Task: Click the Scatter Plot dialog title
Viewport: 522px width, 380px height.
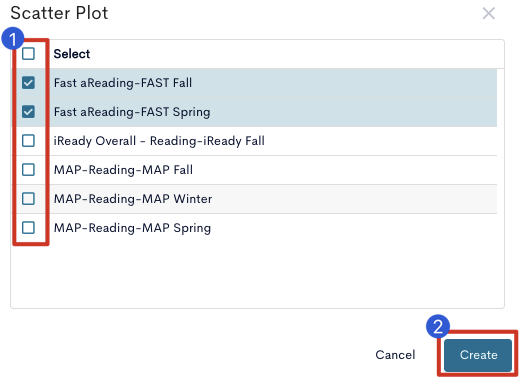Action: click(59, 13)
